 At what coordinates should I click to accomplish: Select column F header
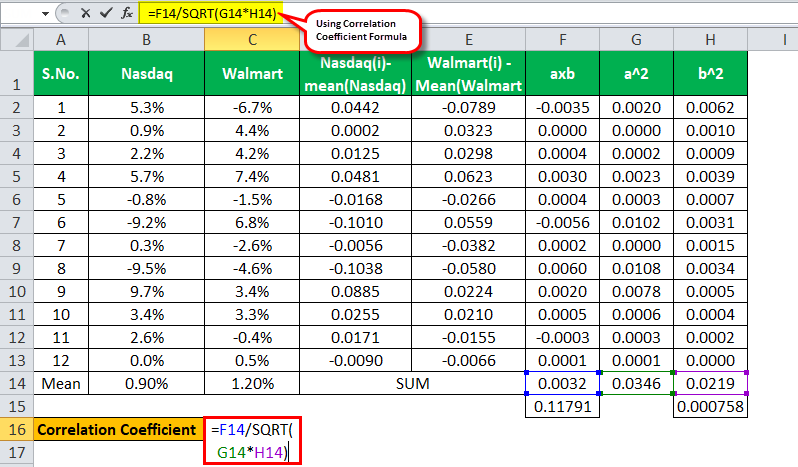point(562,39)
